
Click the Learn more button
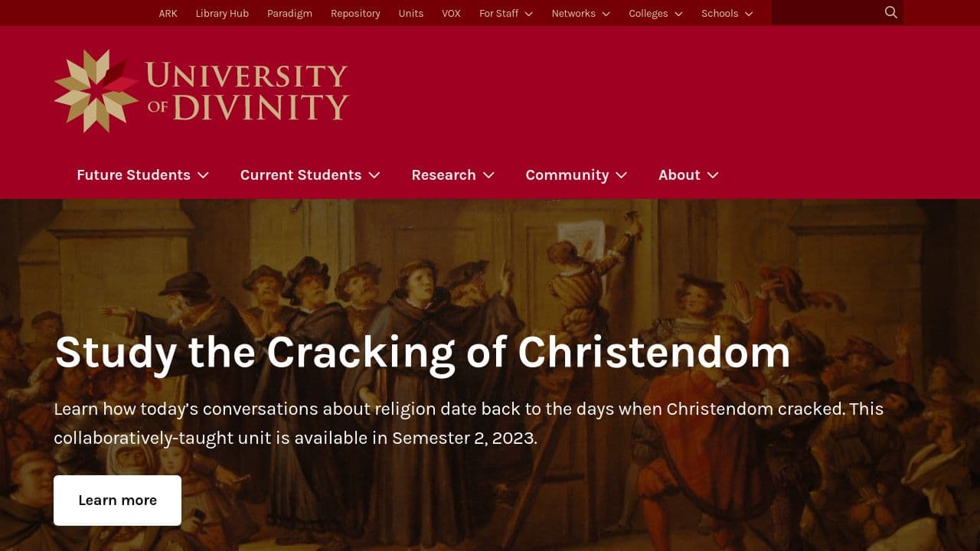click(117, 500)
